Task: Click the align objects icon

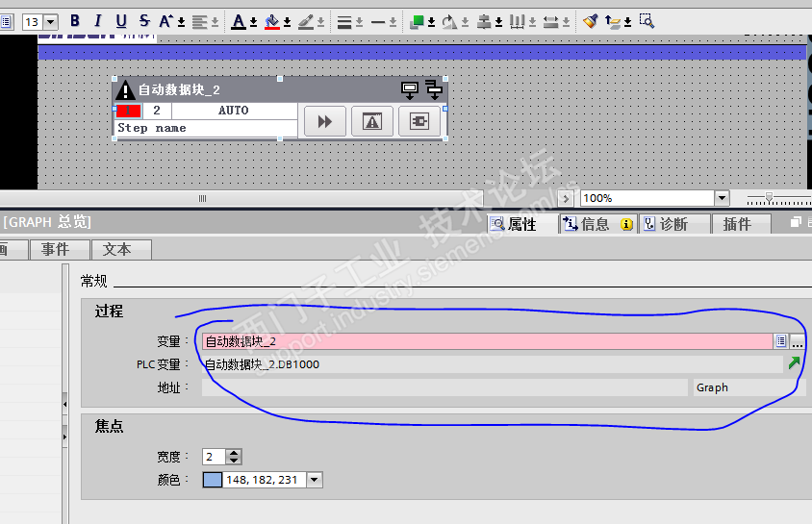Action: [x=484, y=22]
